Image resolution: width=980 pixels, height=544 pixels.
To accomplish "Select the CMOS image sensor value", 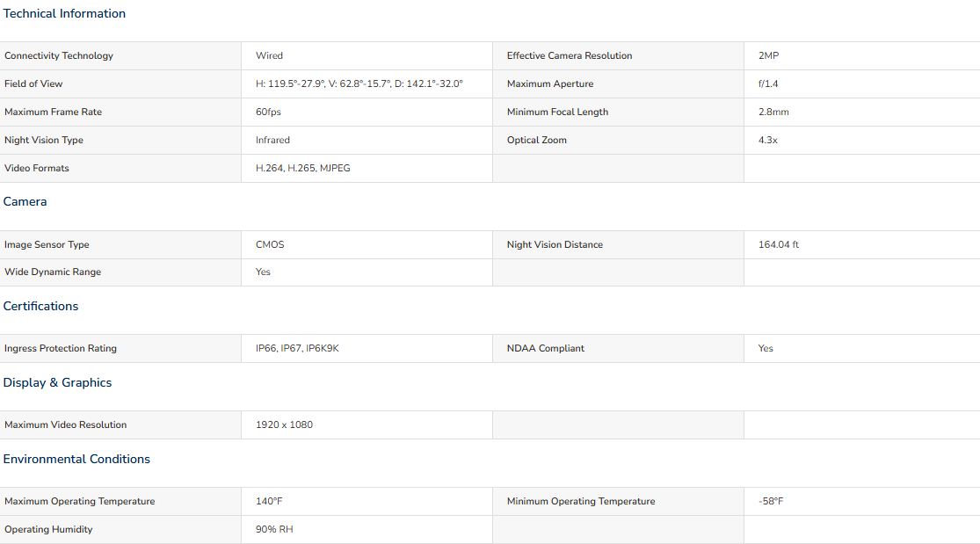I will click(x=270, y=244).
